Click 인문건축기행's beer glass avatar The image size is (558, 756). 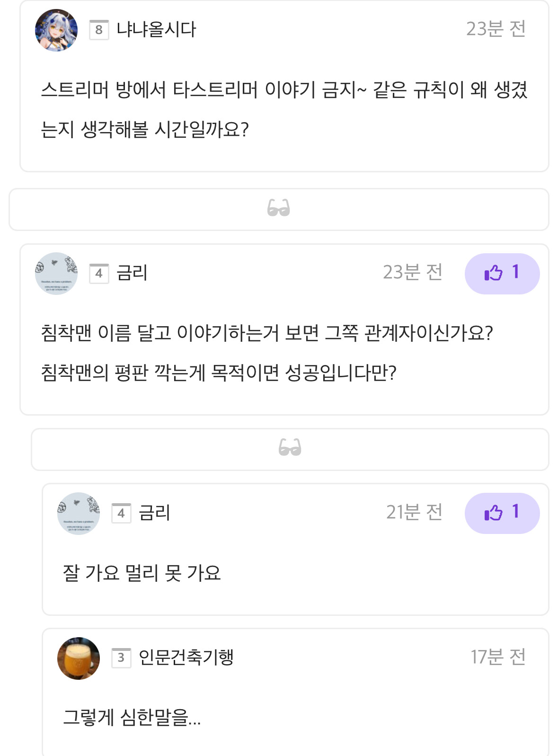[79, 658]
